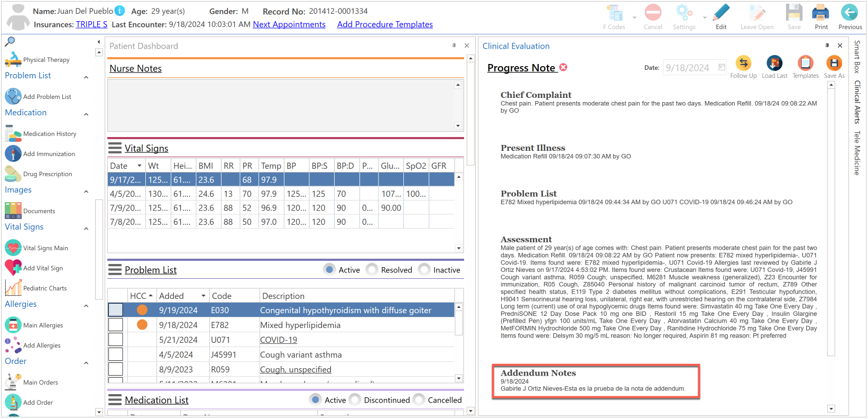Select the Inactive problem list filter
Viewport: 868px width, 419px height.
tap(424, 269)
